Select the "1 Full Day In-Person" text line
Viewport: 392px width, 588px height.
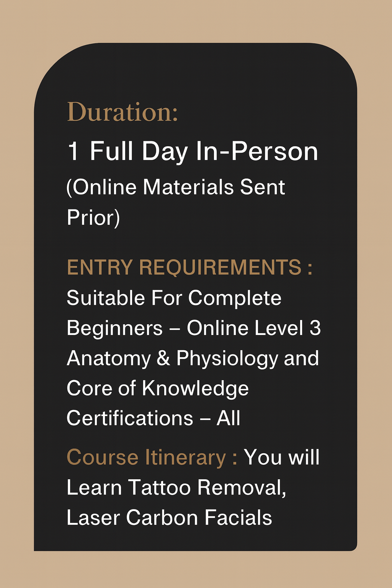192,151
